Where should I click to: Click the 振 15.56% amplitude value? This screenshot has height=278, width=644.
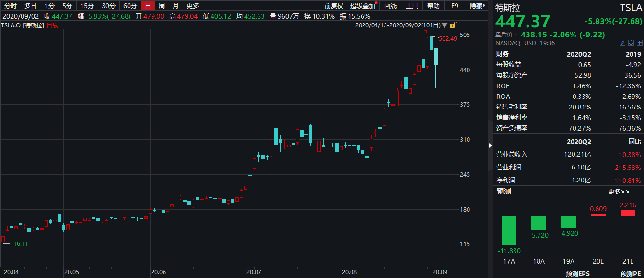tap(355, 16)
